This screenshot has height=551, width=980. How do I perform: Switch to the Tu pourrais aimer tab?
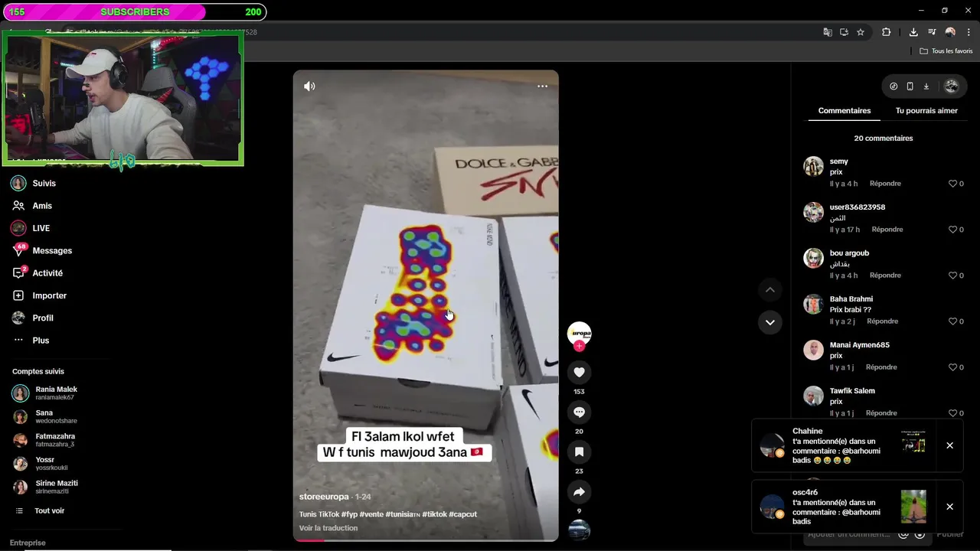pos(926,111)
